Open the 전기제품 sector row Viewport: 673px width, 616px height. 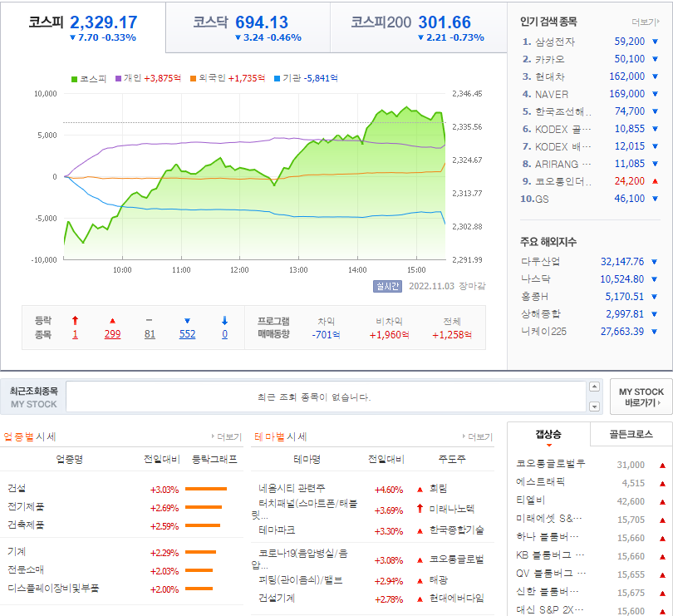(x=26, y=507)
